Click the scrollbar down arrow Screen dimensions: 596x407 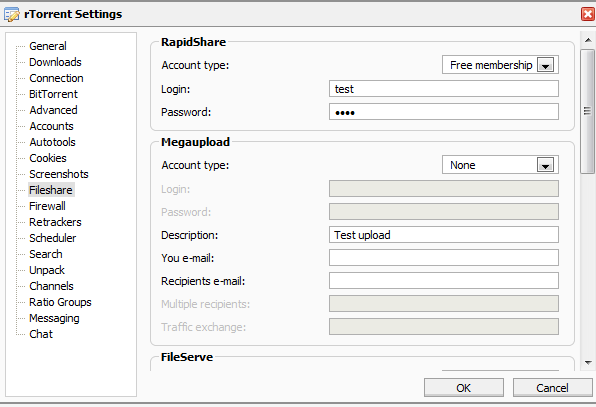588,363
